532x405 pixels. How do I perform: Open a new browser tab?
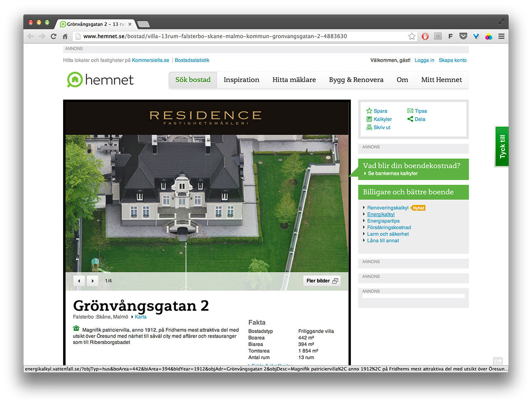pyautogui.click(x=143, y=24)
